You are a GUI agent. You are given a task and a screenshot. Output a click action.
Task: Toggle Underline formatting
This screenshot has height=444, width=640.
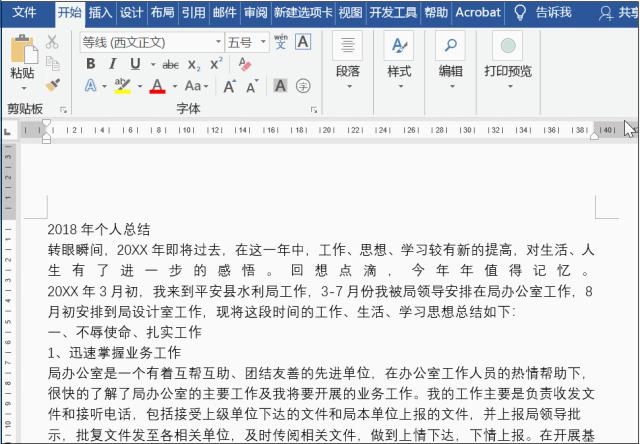135,64
